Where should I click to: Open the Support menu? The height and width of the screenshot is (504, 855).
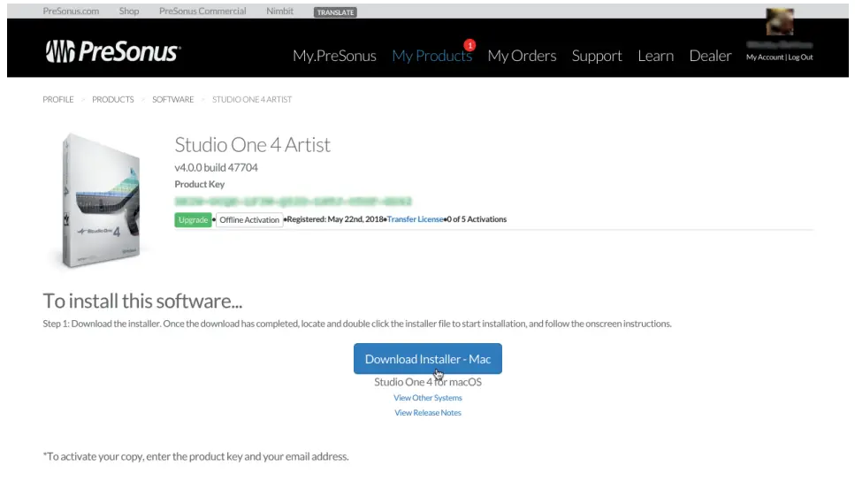(597, 56)
